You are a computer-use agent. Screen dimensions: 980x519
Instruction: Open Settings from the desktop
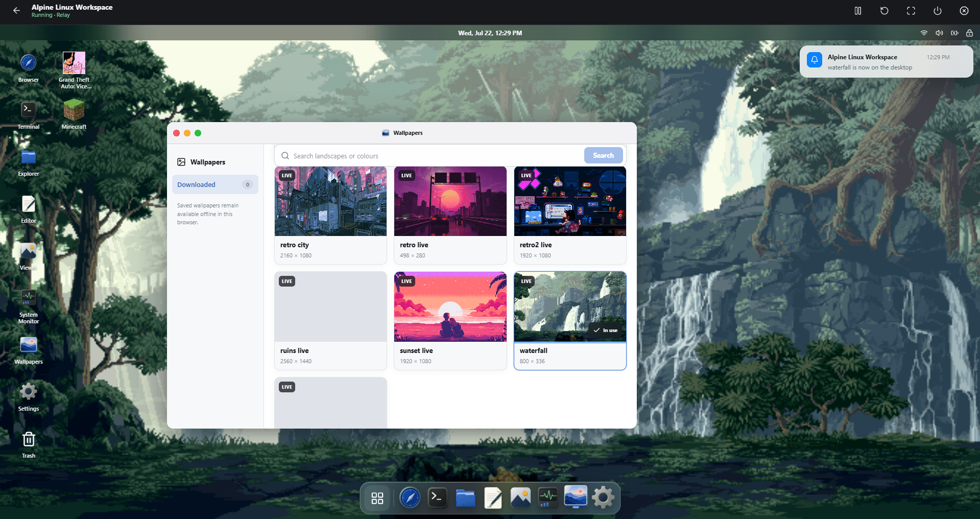coord(29,396)
